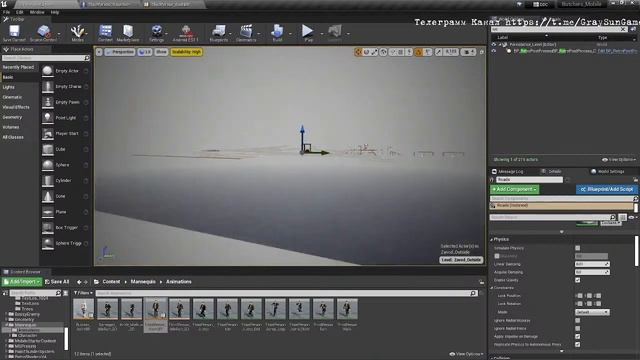
Task: Click the Linear Damping value field
Action: tap(592, 264)
